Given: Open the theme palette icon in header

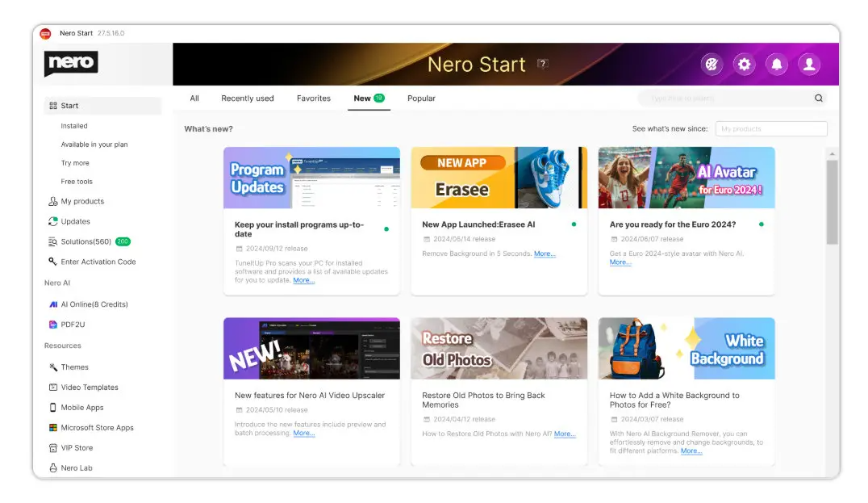Looking at the screenshot, I should click(712, 65).
